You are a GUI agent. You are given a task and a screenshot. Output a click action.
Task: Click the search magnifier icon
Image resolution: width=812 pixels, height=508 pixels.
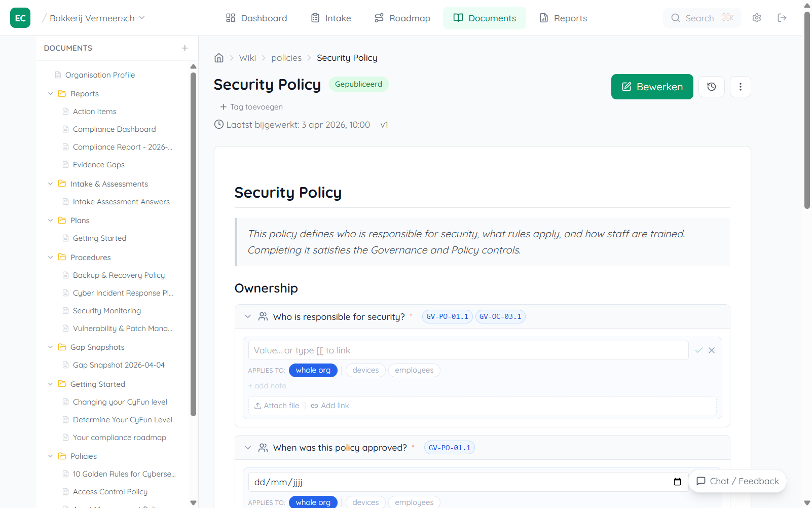pyautogui.click(x=676, y=18)
